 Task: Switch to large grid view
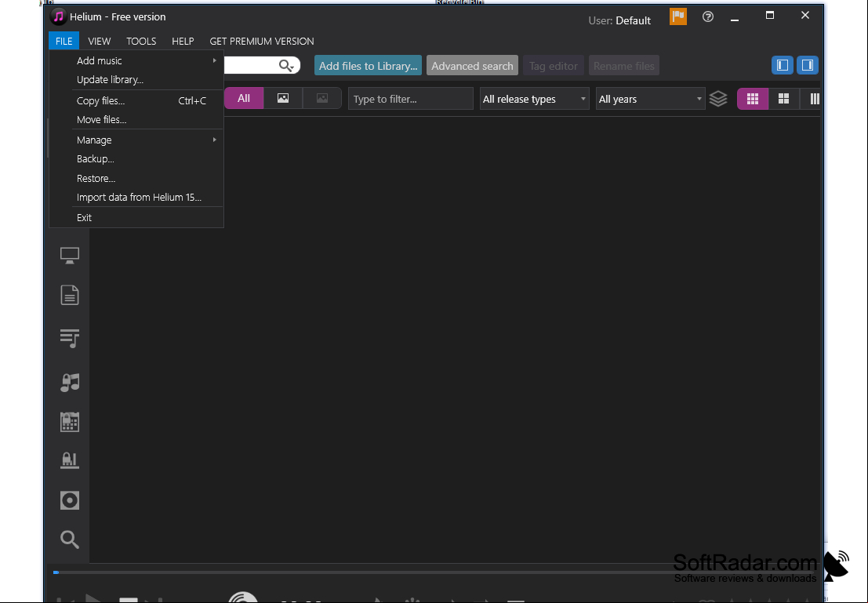[x=783, y=99]
